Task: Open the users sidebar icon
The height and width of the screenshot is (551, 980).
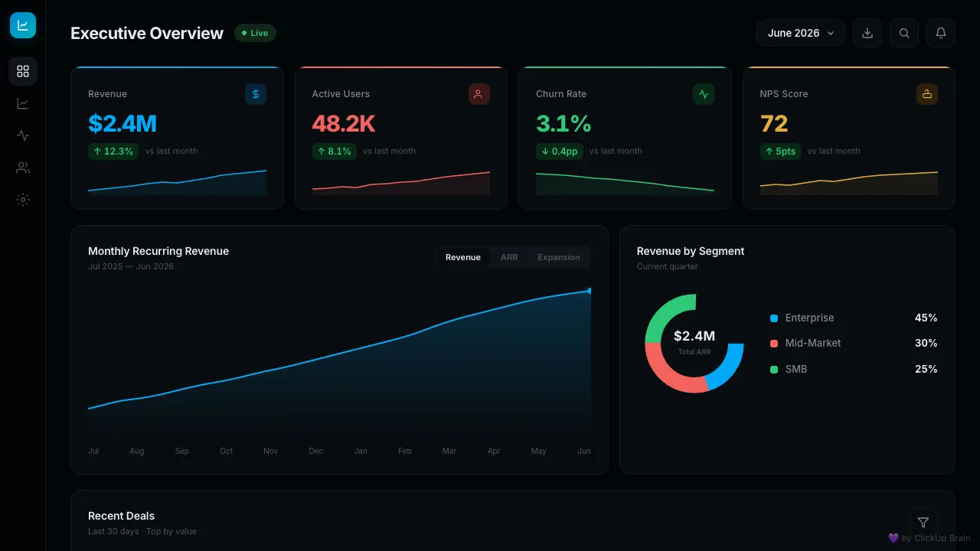Action: pos(23,168)
